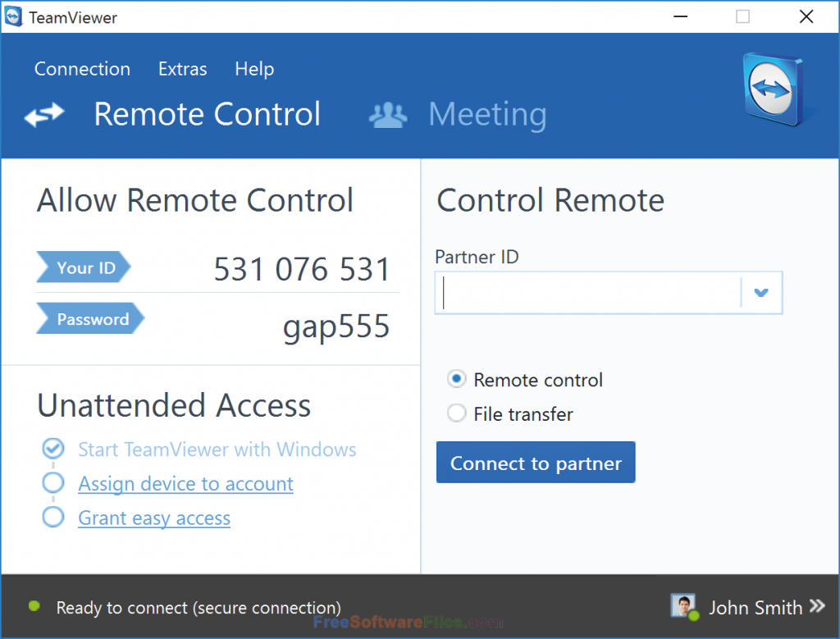Select the Remote Control arrows icon

43,115
